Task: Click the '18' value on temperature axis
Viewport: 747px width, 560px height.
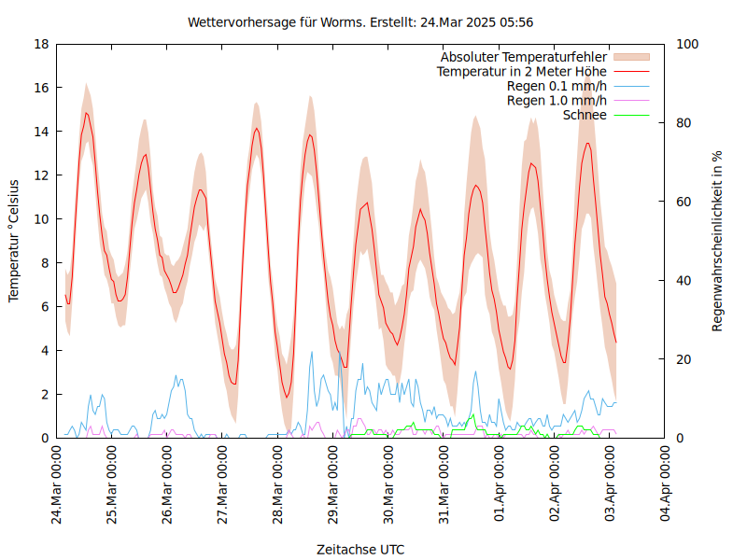Action: tap(42, 44)
